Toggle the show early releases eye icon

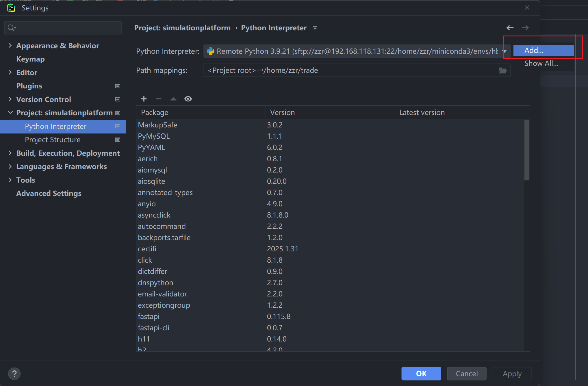click(188, 99)
